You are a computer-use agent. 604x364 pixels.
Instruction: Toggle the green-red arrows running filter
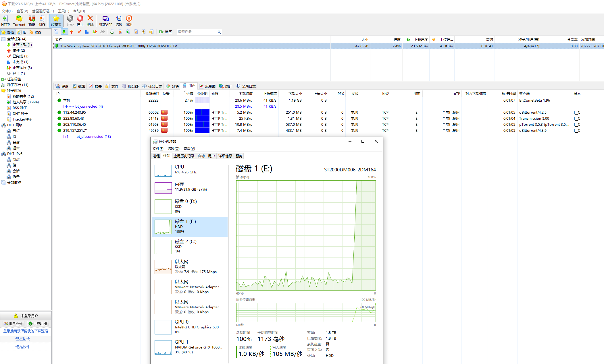(95, 32)
